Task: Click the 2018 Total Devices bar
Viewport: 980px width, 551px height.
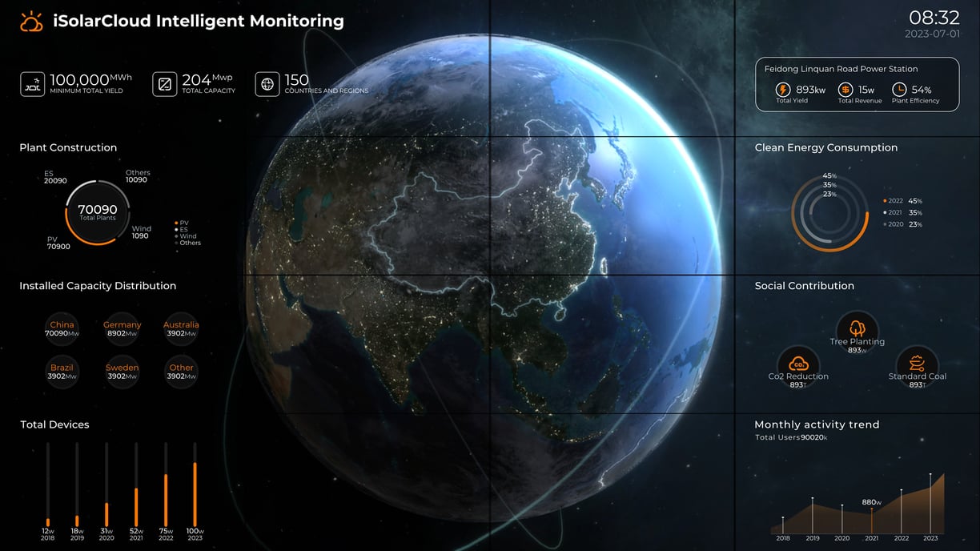Action: 47,485
